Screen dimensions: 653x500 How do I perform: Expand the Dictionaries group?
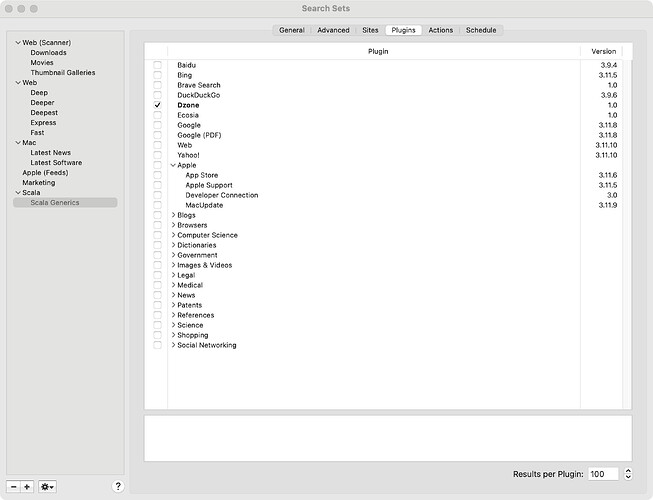click(173, 245)
